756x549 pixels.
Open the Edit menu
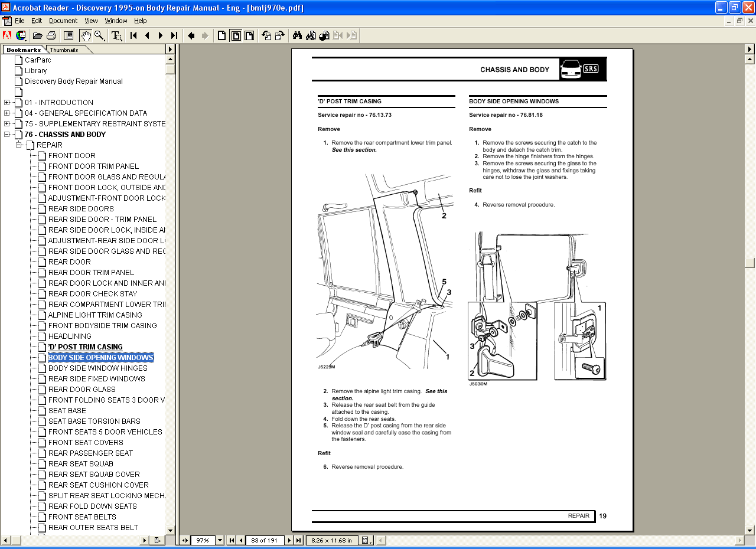click(x=37, y=21)
